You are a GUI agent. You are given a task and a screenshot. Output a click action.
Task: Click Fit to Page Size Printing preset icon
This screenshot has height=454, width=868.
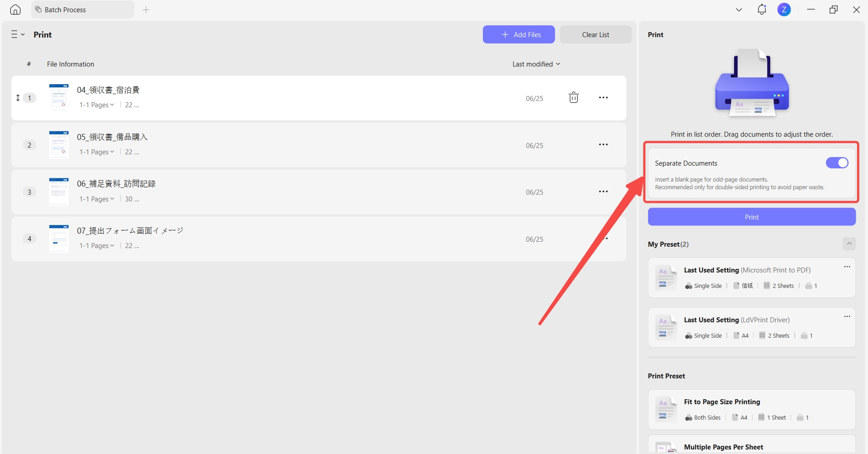click(x=666, y=409)
